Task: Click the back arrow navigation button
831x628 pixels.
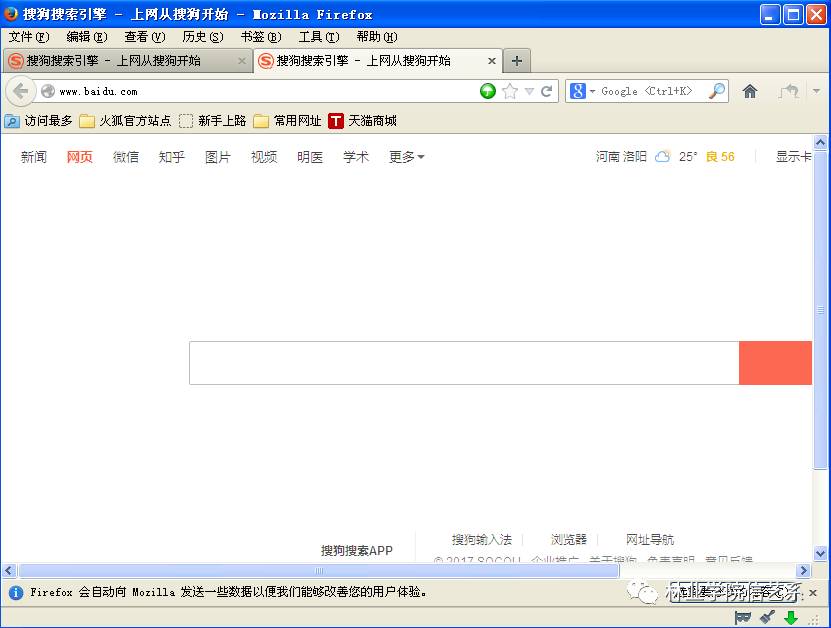Action: click(21, 91)
